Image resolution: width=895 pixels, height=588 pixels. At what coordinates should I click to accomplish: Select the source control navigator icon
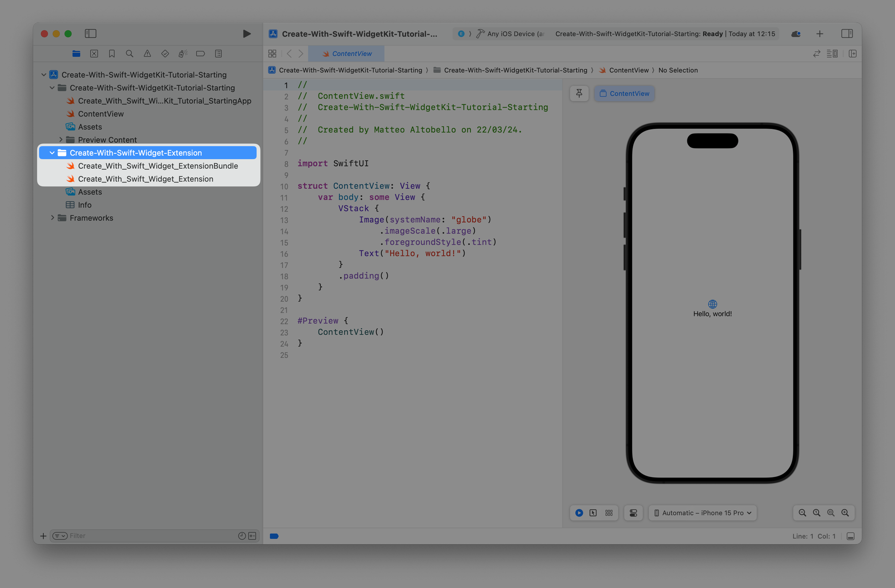point(94,53)
